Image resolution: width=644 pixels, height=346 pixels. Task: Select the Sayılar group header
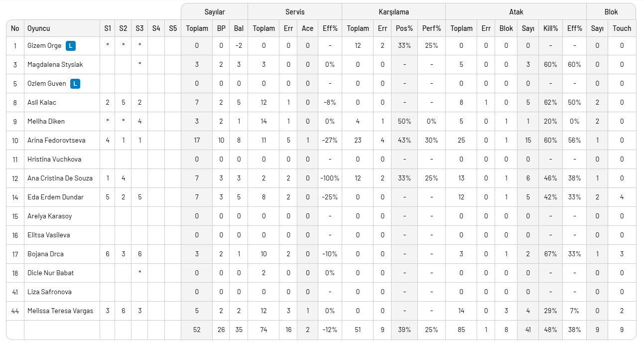214,11
